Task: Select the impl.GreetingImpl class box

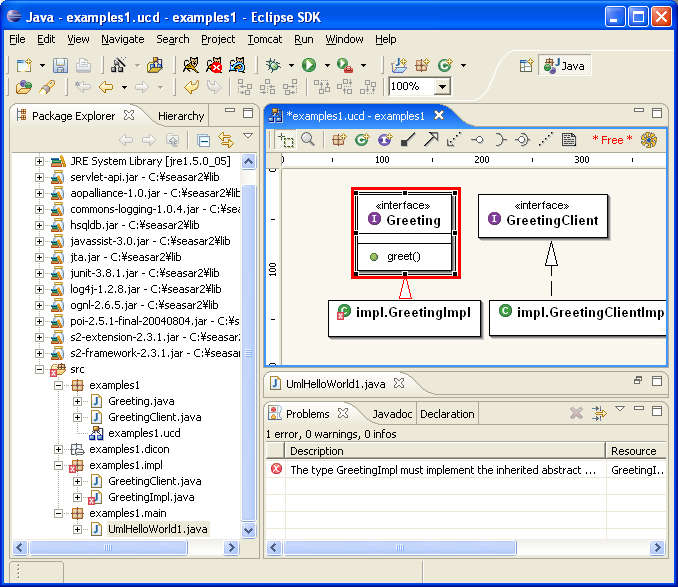Action: coord(405,312)
